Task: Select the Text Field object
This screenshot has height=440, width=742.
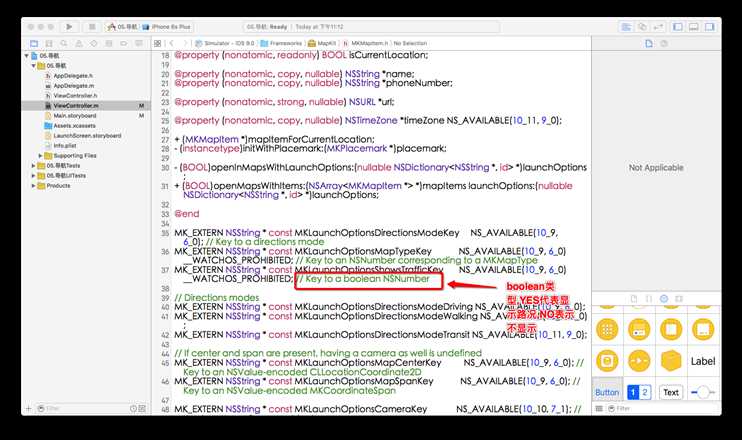Action: tap(671, 392)
